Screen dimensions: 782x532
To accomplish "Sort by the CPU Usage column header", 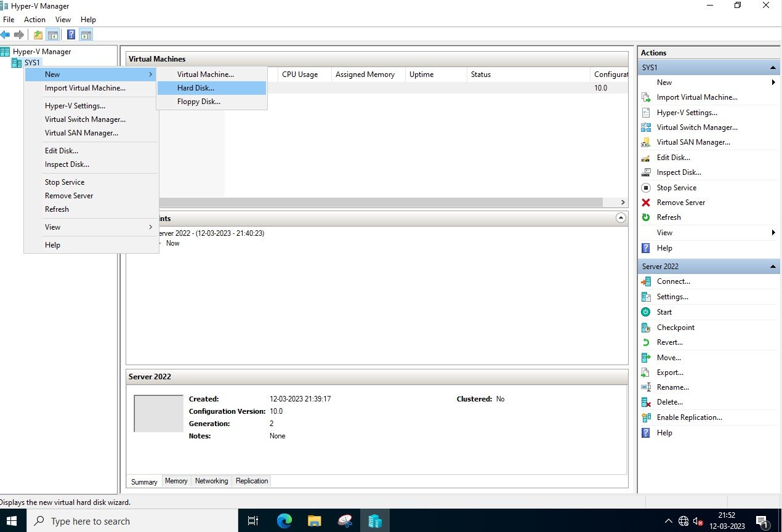I will 304,75.
